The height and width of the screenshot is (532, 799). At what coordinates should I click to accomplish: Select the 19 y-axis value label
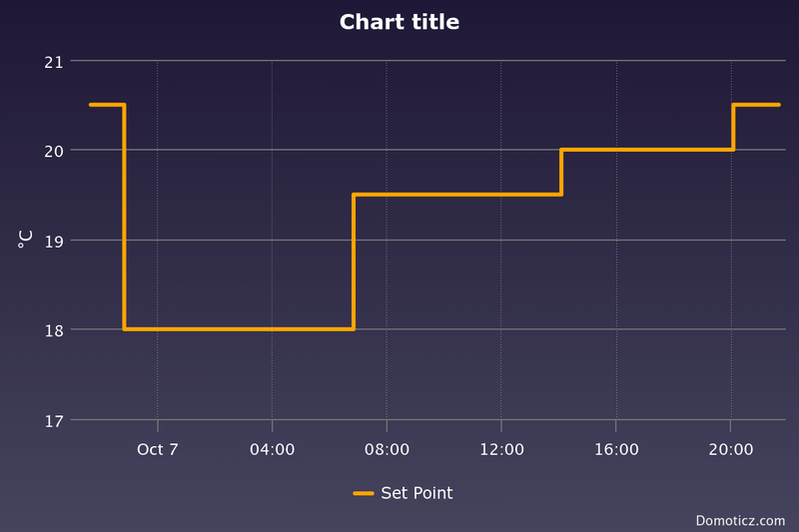[53, 241]
